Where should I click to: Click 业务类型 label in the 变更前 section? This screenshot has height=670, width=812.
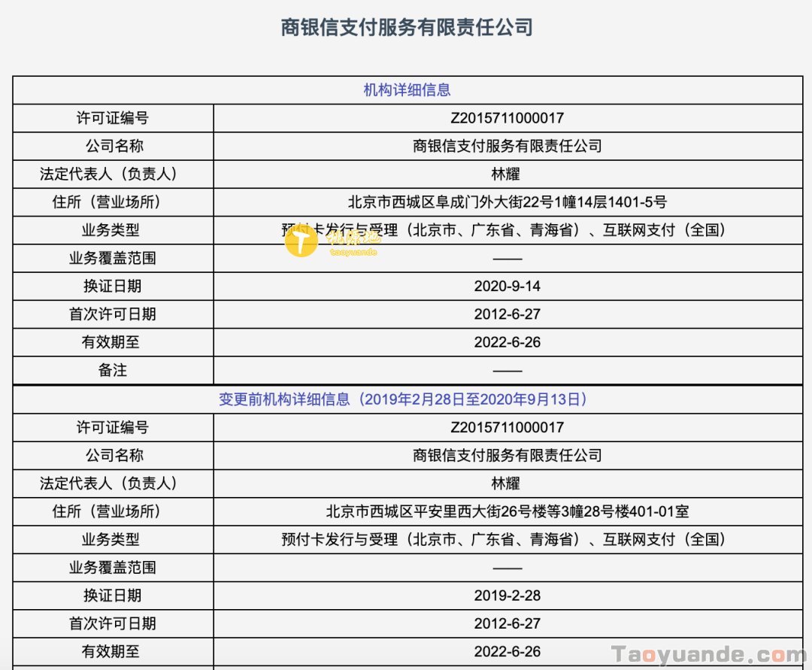(x=111, y=539)
